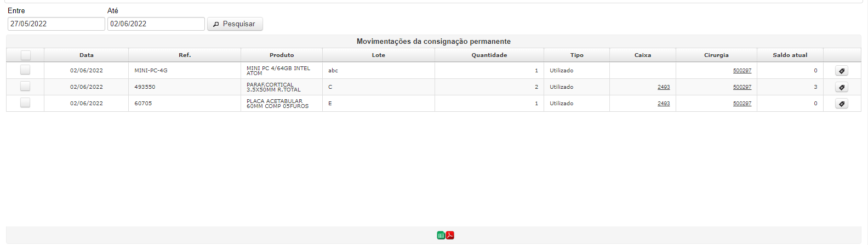Screen dimensions: 868x245
Task: Click the Pesquisar search button
Action: pos(235,24)
